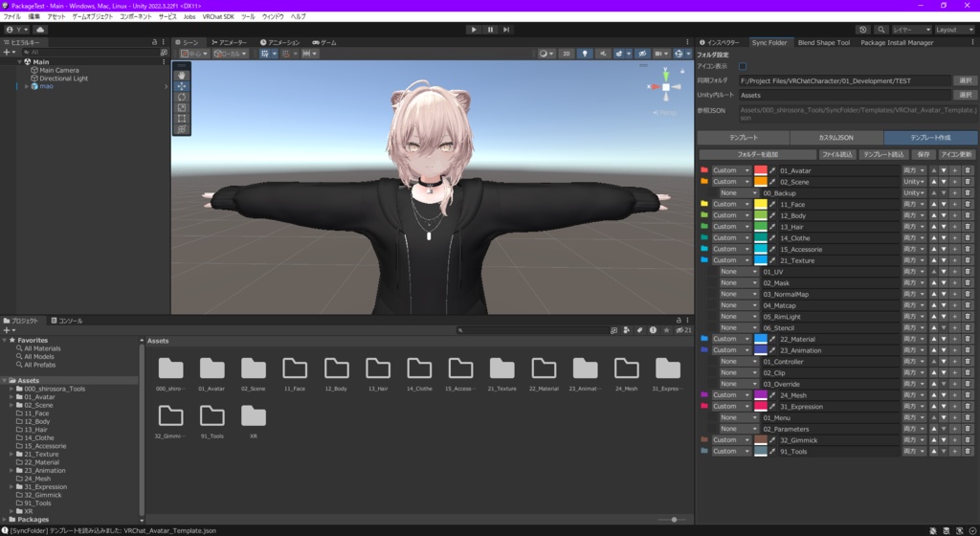Select the Rect tool in Scene view

(x=181, y=118)
